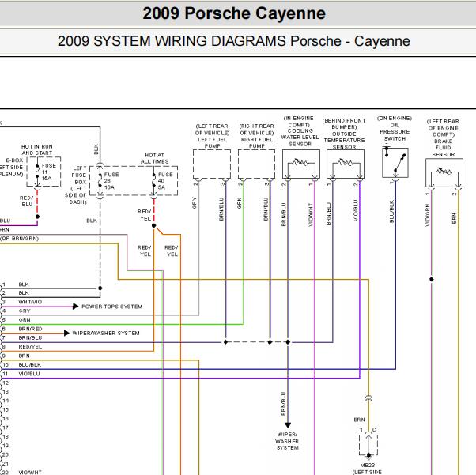This screenshot has height=475, width=476.
Task: Click the oil pressure switch contact symbol
Action: pyautogui.click(x=395, y=163)
